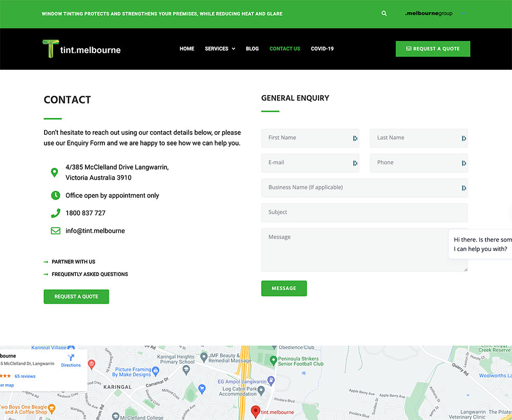Click the text 'Office open by appointment only'

coord(112,195)
